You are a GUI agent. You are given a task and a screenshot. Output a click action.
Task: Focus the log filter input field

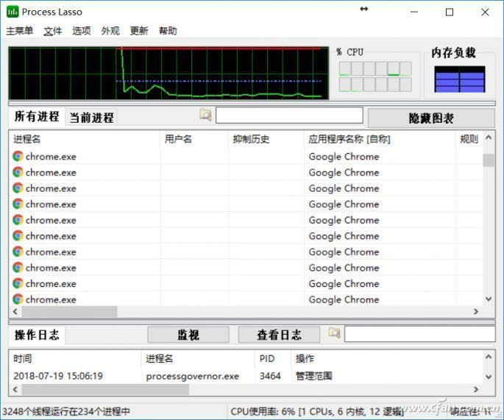point(420,334)
